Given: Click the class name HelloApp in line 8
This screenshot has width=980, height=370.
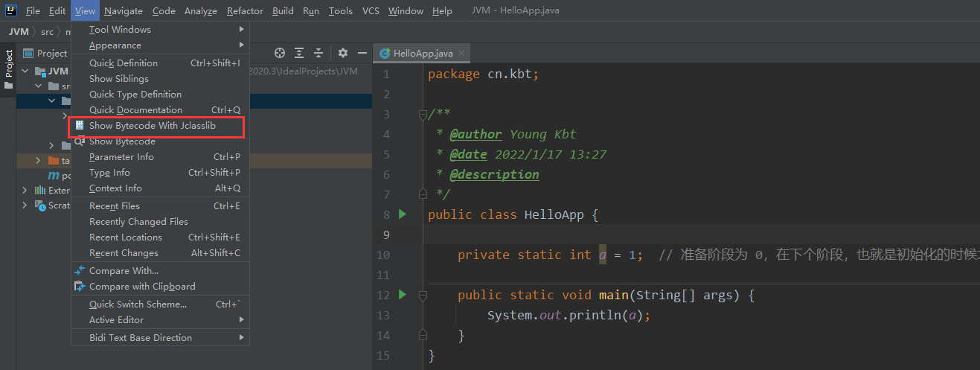Looking at the screenshot, I should tap(554, 214).
